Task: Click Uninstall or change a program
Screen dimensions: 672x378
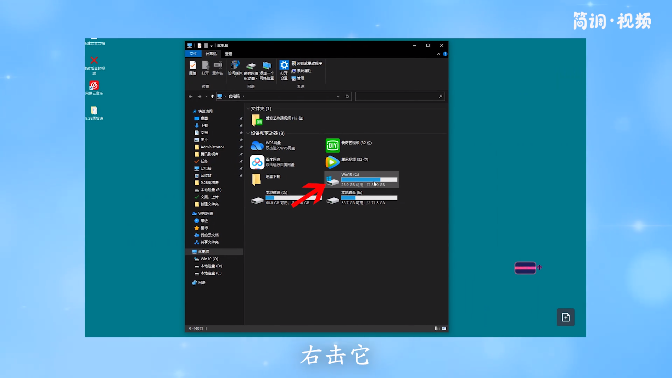Action: (307, 63)
